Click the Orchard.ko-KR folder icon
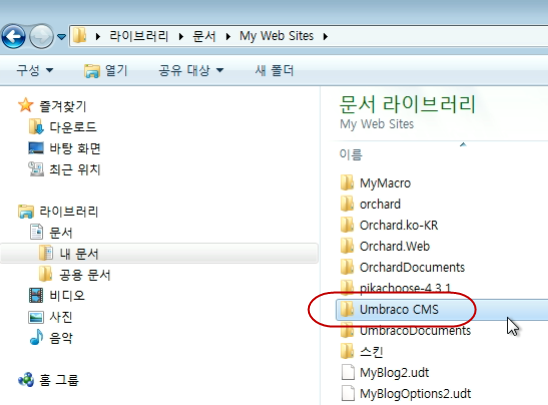The height and width of the screenshot is (405, 548). tap(347, 225)
